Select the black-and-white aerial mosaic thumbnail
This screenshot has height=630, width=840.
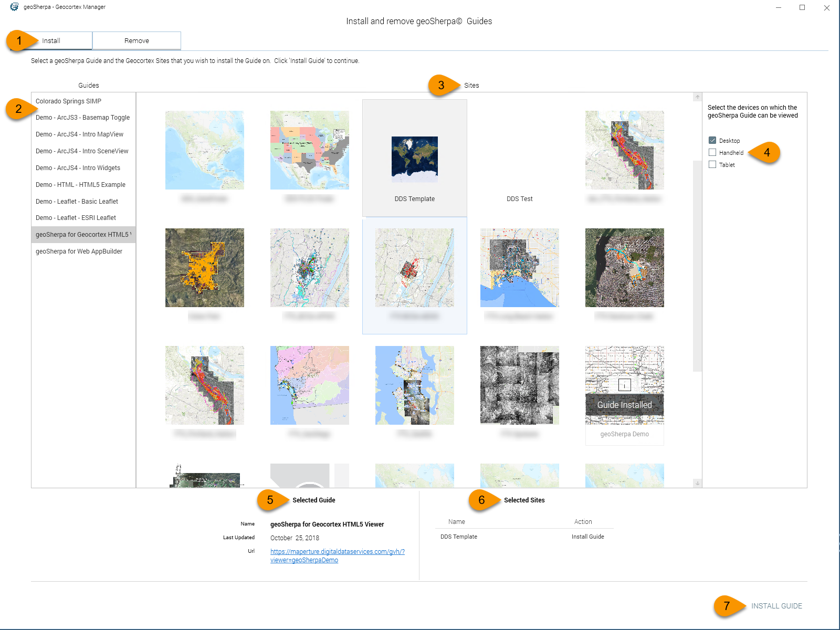point(520,385)
